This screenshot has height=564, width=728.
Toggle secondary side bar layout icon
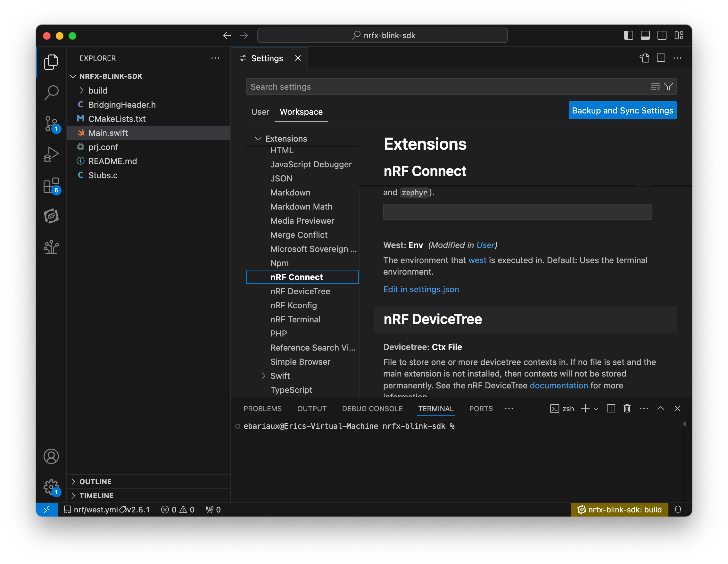[662, 35]
